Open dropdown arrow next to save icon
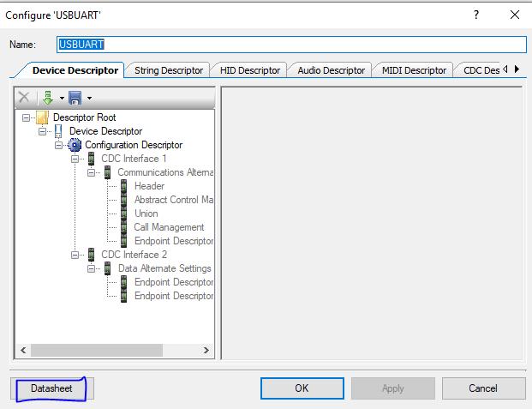This screenshot has height=409, width=532. (88, 99)
